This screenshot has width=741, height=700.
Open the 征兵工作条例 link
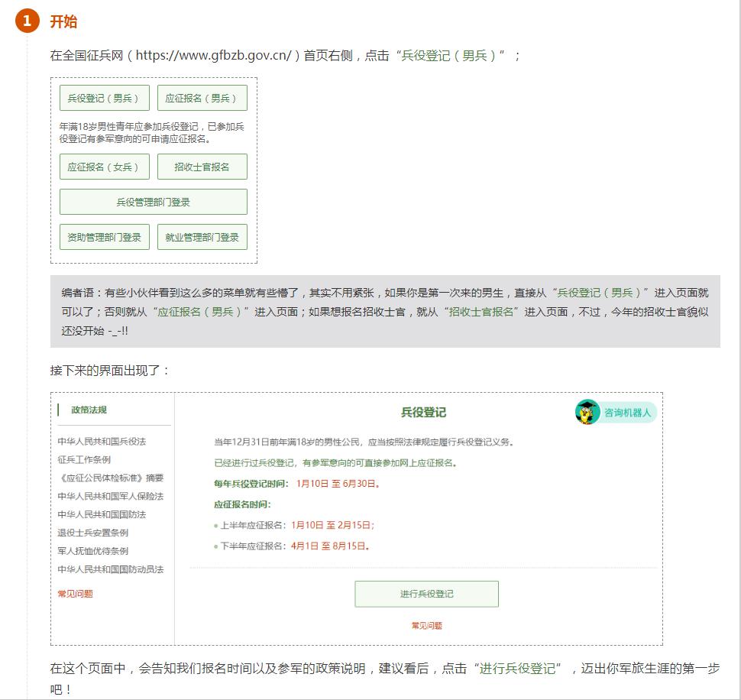[x=84, y=460]
